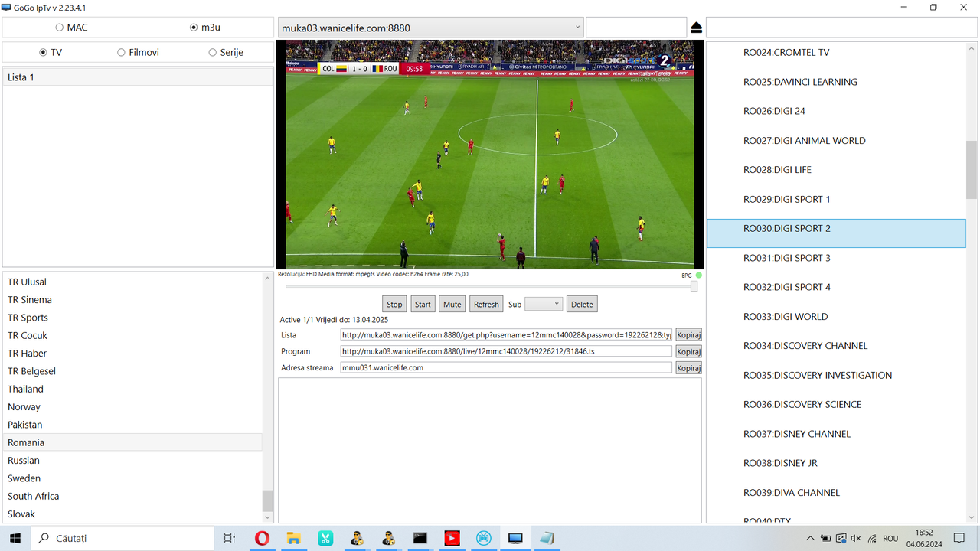This screenshot has width=980, height=551.
Task: Select the South Africa category
Action: pyautogui.click(x=132, y=496)
